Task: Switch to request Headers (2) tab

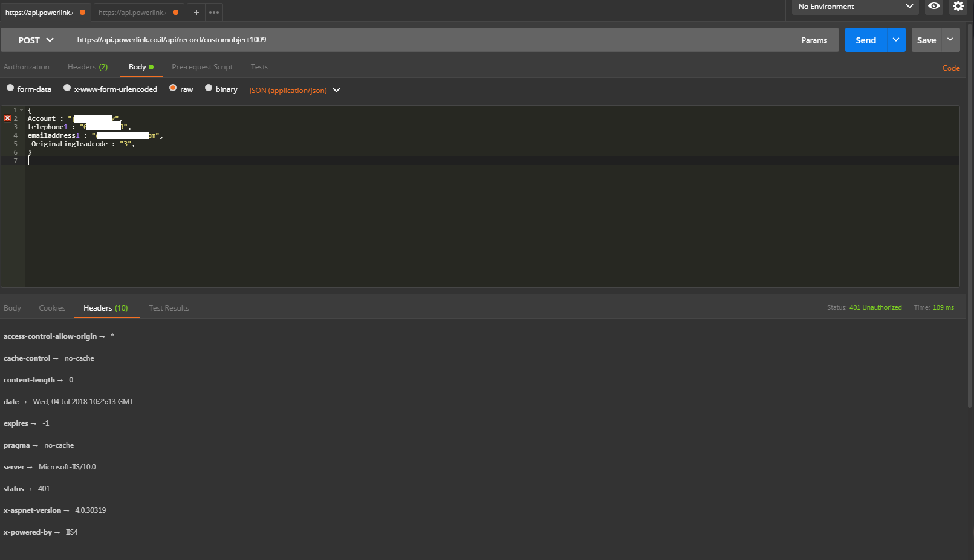Action: pyautogui.click(x=88, y=67)
